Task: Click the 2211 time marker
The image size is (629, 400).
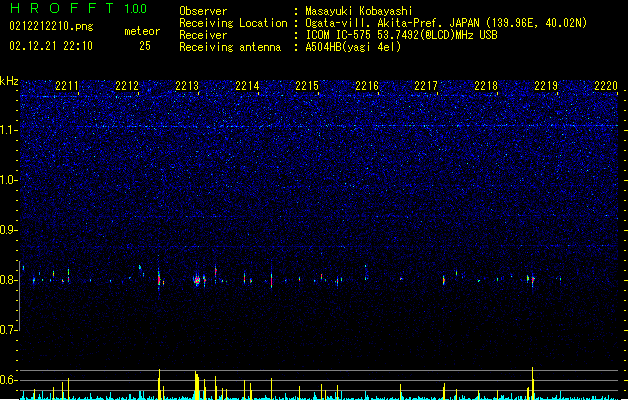Action: tap(67, 86)
